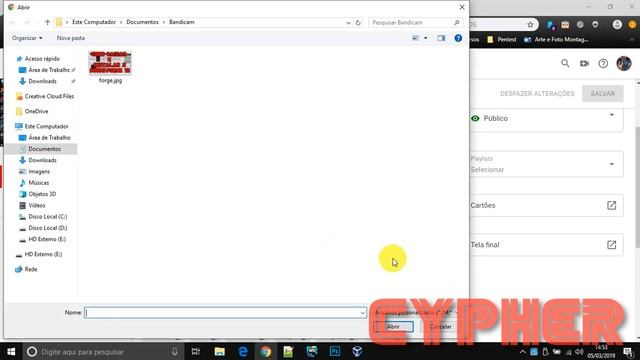The width and height of the screenshot is (640, 360).
Task: Open Tela final editor external icon
Action: [x=611, y=245]
